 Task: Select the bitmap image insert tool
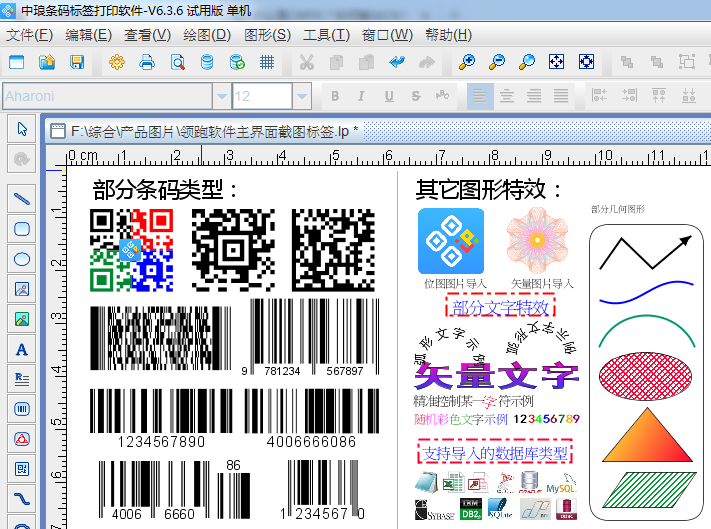click(22, 289)
